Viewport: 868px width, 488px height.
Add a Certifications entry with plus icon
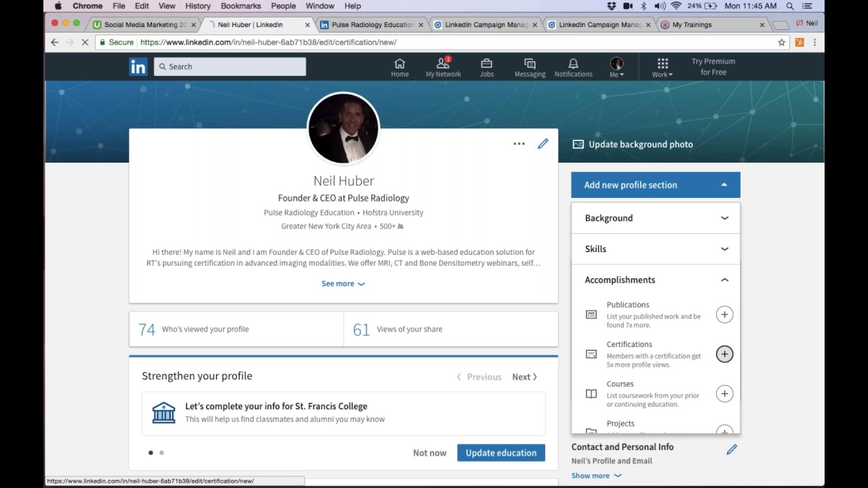click(x=724, y=354)
